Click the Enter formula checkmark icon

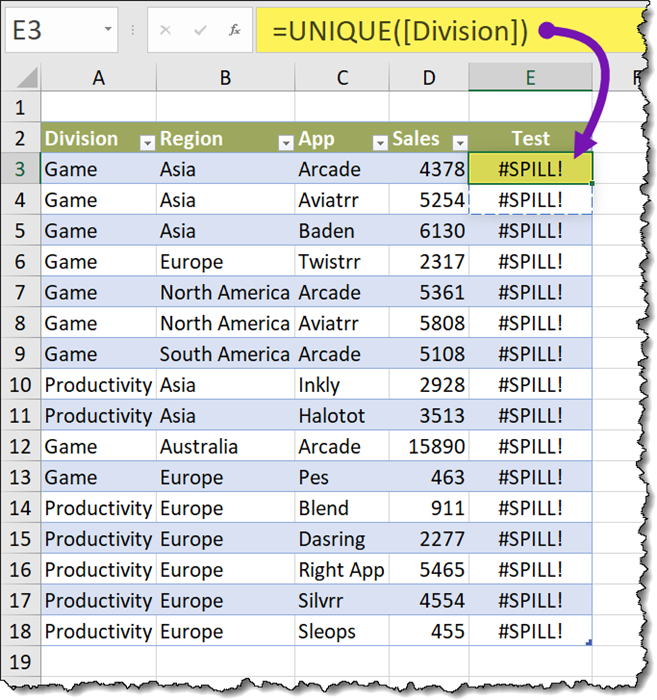point(200,31)
